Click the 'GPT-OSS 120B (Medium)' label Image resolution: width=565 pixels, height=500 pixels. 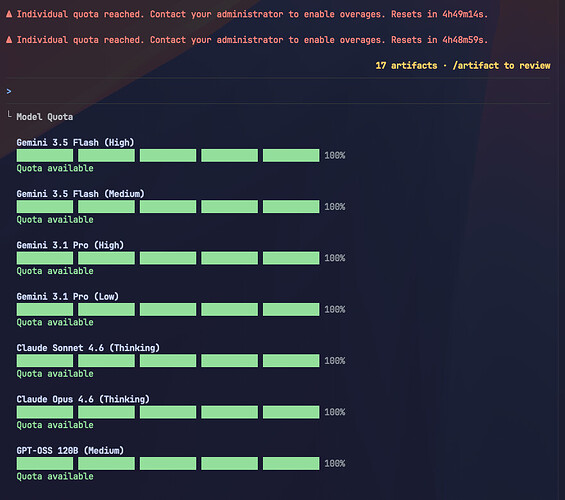point(70,451)
